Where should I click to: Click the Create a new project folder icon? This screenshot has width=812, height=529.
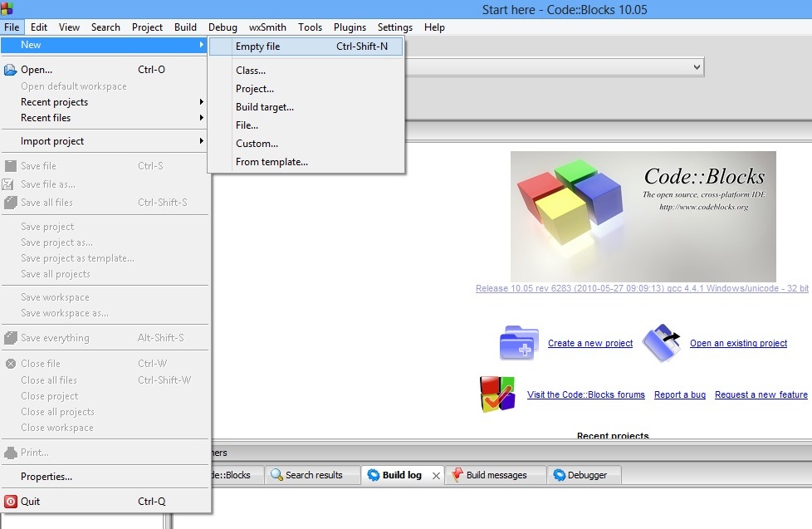click(x=519, y=342)
